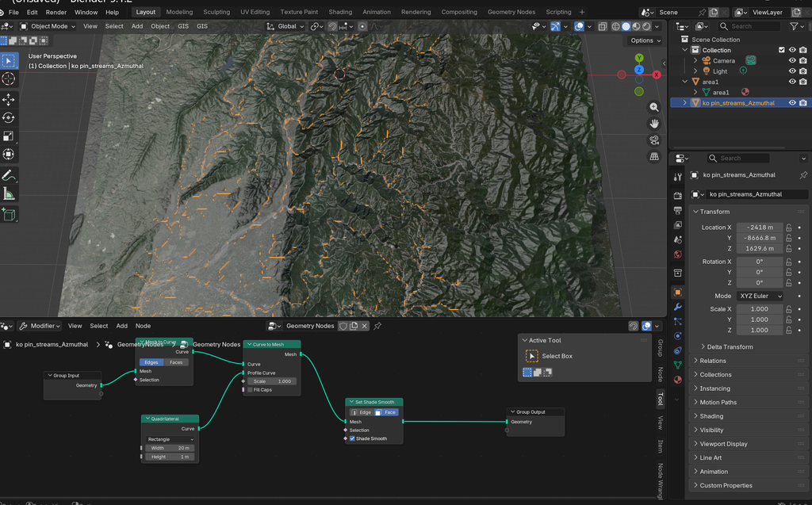Toggle camera view icon in viewport

[x=654, y=140]
